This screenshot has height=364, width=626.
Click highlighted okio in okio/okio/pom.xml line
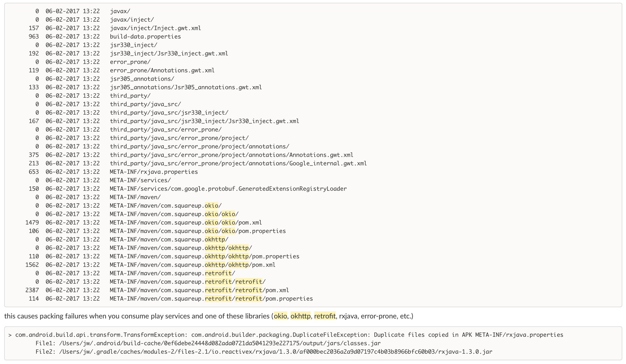pyautogui.click(x=212, y=223)
